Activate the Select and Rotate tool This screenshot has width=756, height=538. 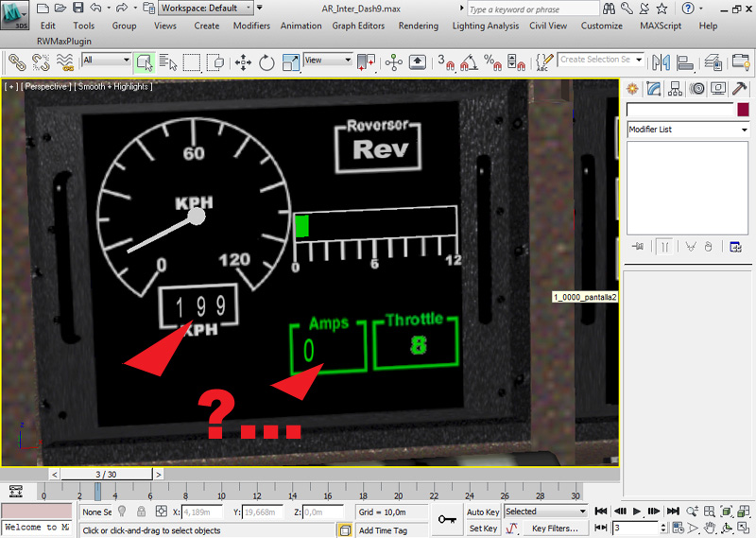tap(266, 62)
